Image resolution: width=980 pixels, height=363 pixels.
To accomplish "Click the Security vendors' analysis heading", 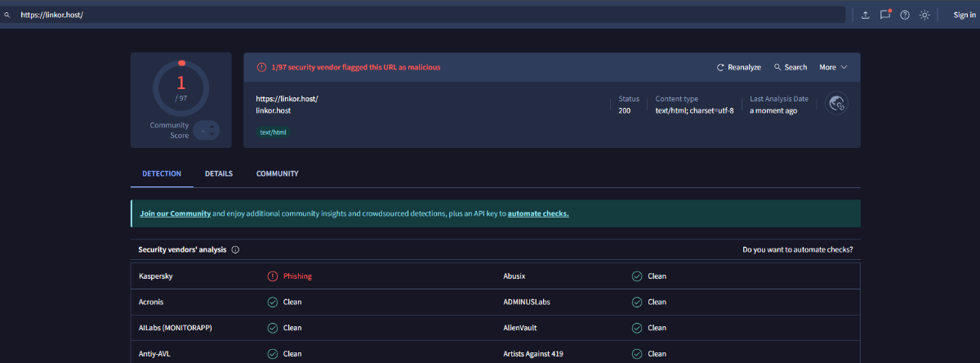I will (x=182, y=249).
